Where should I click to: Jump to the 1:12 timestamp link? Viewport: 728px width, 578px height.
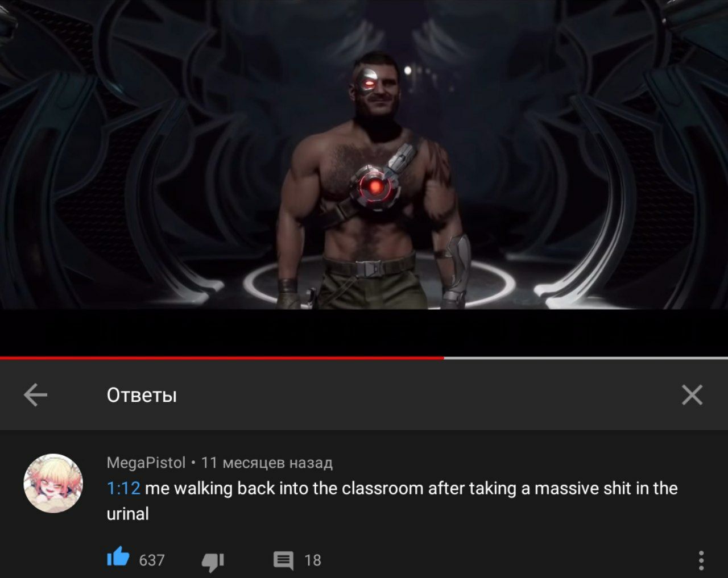click(123, 488)
